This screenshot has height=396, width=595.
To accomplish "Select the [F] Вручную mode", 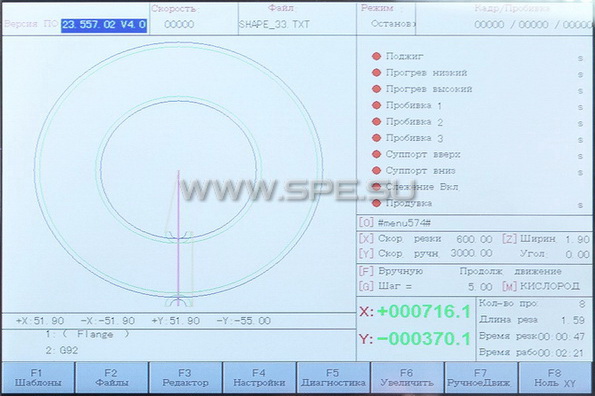I will click(390, 272).
